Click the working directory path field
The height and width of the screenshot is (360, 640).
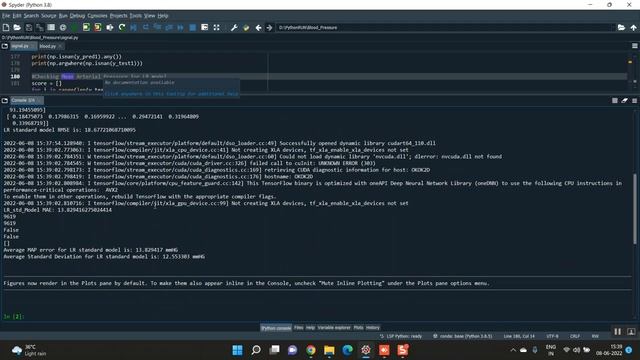point(445,27)
